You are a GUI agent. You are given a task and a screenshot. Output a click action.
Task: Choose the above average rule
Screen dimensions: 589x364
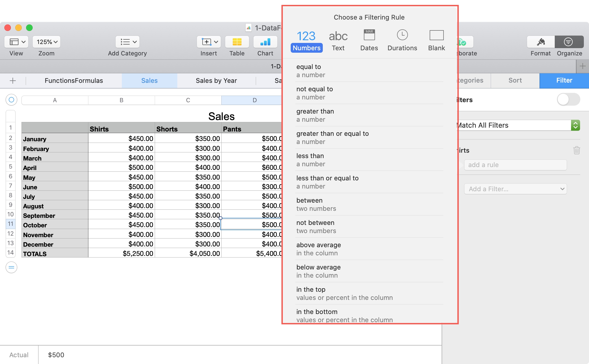pos(369,249)
